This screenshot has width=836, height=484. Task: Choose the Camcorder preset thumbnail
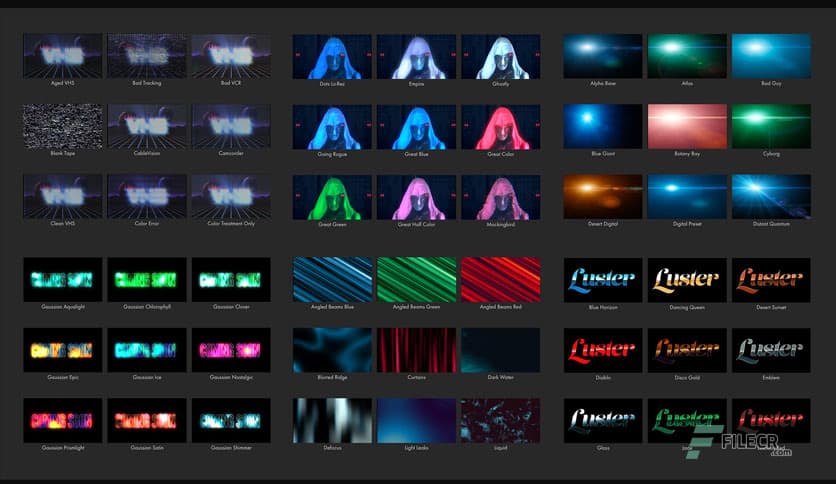click(x=231, y=126)
